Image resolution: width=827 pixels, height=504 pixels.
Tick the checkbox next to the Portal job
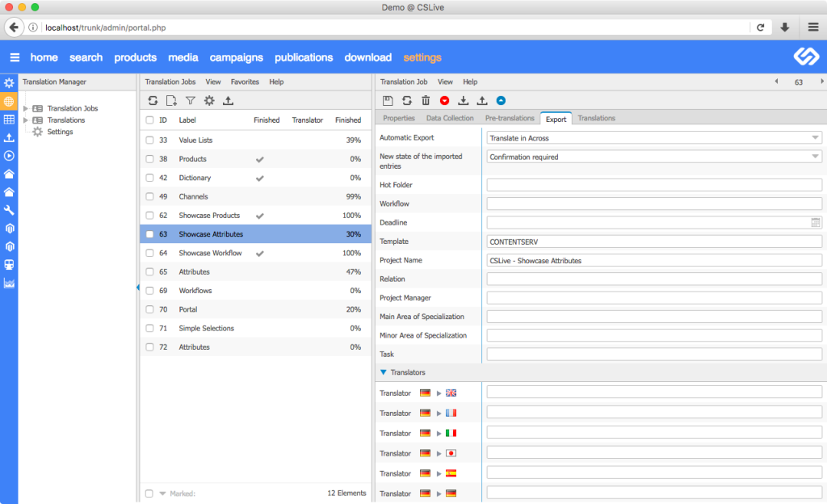pos(149,309)
